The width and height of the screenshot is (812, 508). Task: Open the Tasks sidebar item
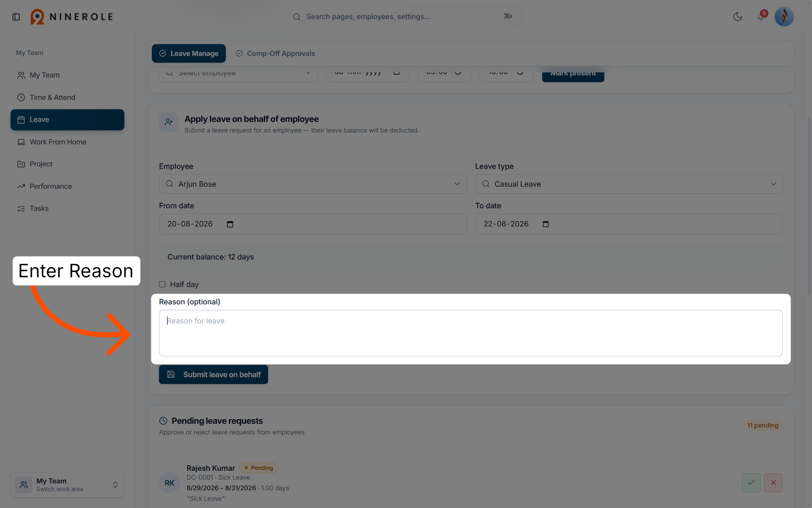67,208
